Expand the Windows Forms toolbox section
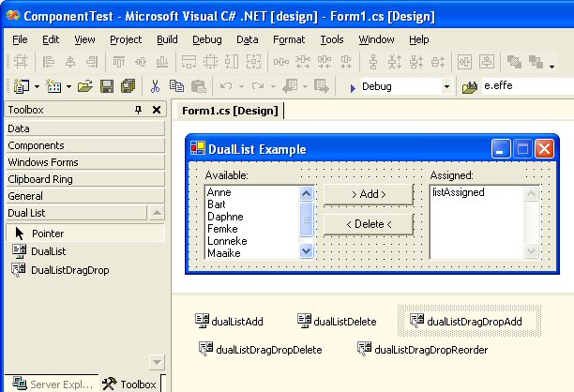The width and height of the screenshot is (574, 392). tap(85, 162)
